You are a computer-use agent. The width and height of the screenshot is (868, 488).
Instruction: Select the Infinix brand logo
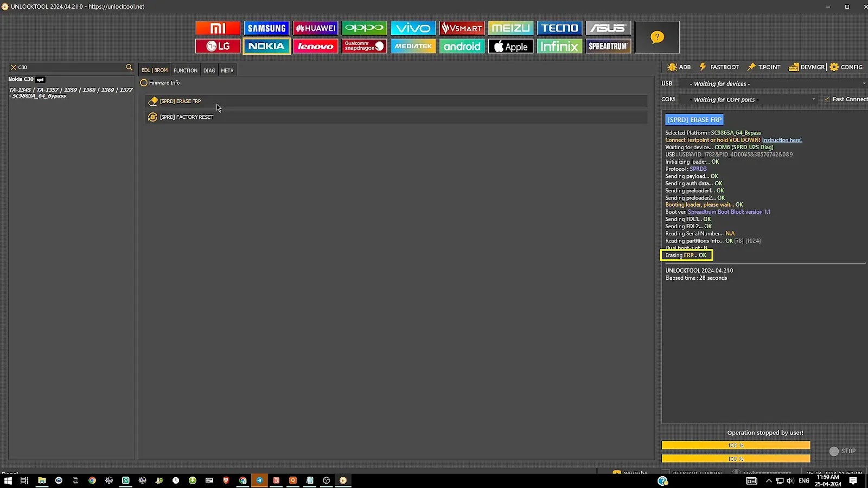click(x=559, y=46)
